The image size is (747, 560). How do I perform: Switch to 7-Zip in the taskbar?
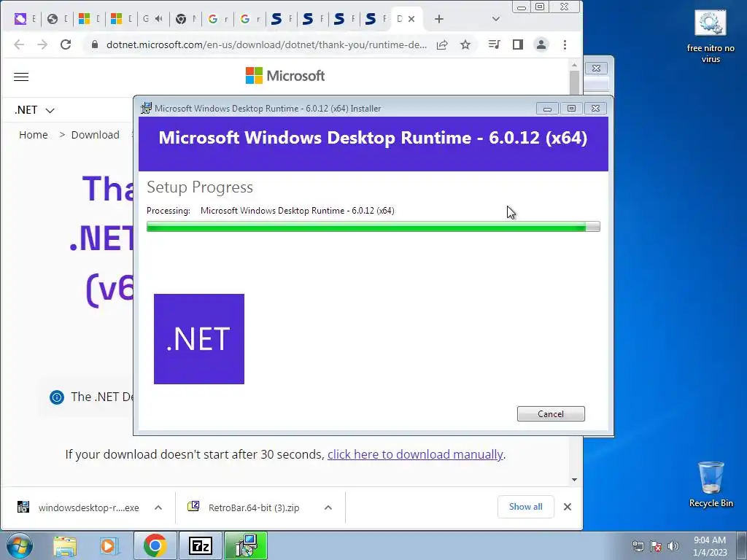click(x=200, y=545)
